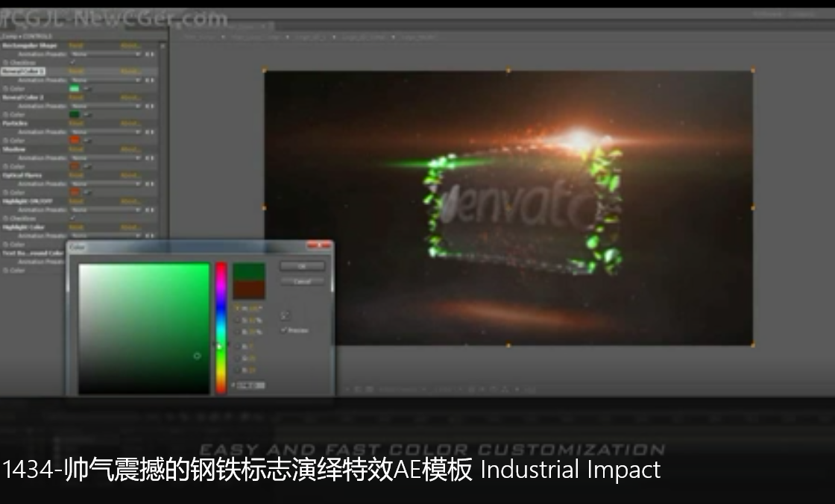
Task: Select the G (green) radio button
Action: 238,359
